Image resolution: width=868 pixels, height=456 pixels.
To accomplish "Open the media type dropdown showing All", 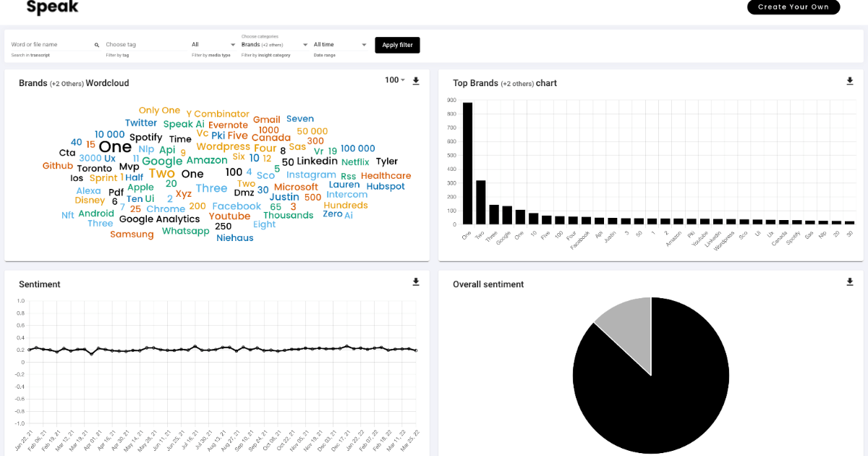I will (x=213, y=45).
